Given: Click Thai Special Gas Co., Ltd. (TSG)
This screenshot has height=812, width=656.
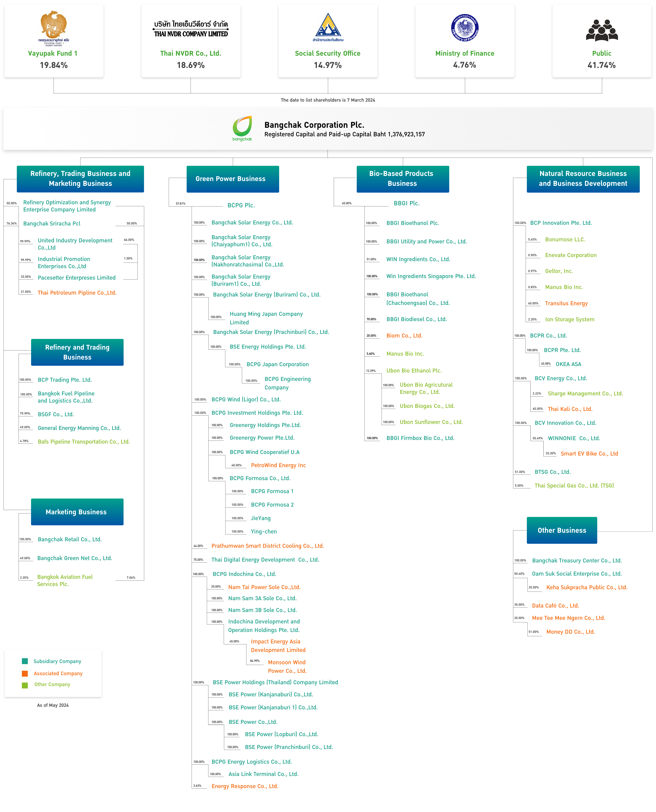Looking at the screenshot, I should (x=574, y=486).
